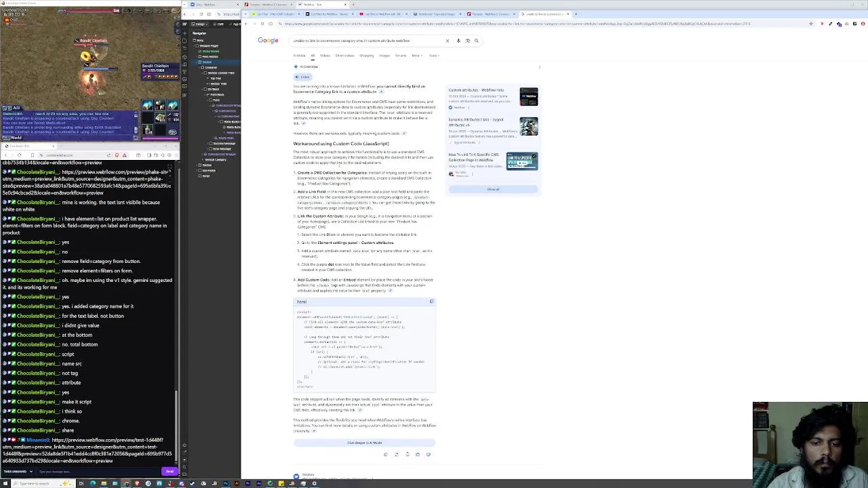The height and width of the screenshot is (488, 868).
Task: Click the Webflow logo menu
Action: 185,24
